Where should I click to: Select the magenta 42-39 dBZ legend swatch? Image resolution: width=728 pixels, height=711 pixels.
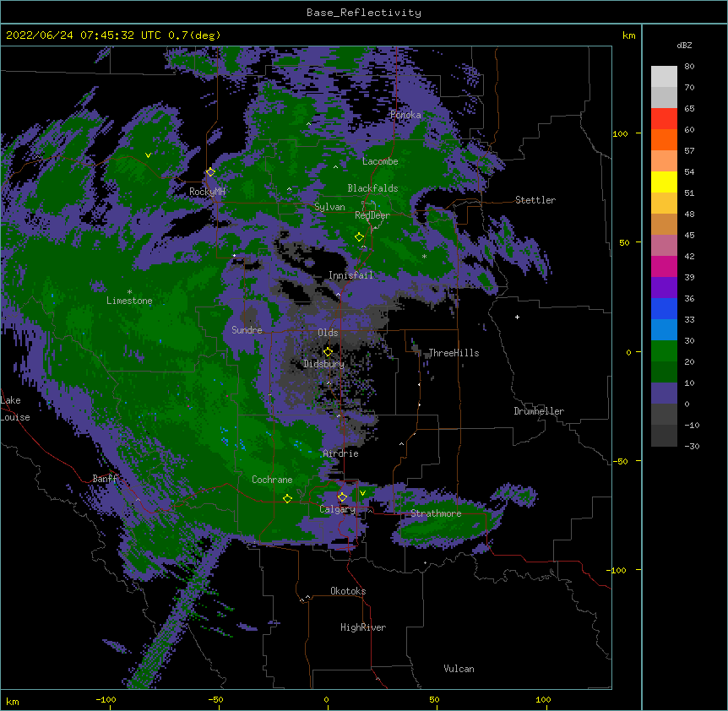(x=664, y=266)
